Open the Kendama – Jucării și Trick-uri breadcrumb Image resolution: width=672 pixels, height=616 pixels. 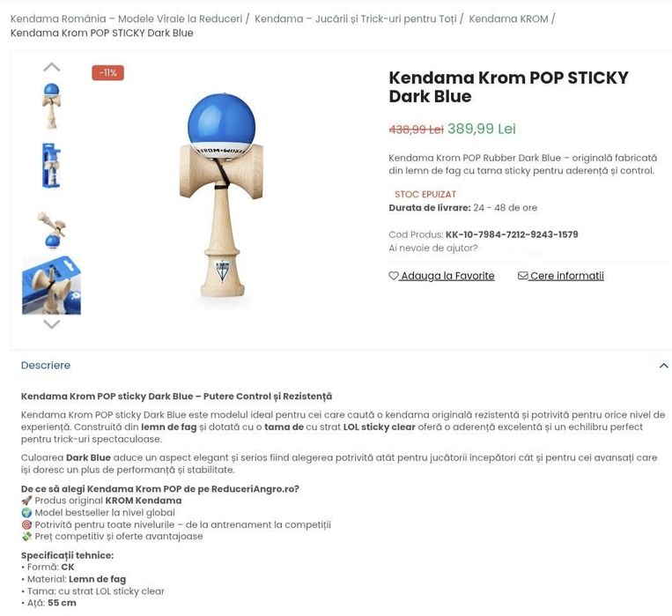point(356,19)
